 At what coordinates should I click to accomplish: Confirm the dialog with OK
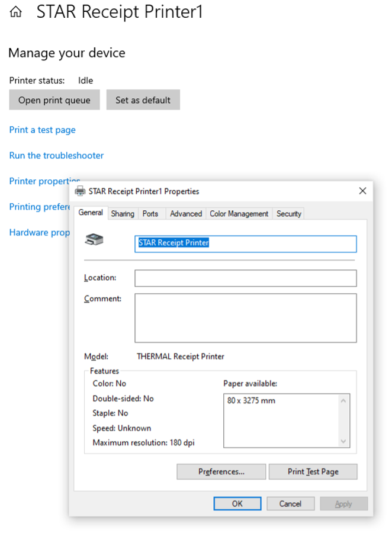tap(237, 504)
